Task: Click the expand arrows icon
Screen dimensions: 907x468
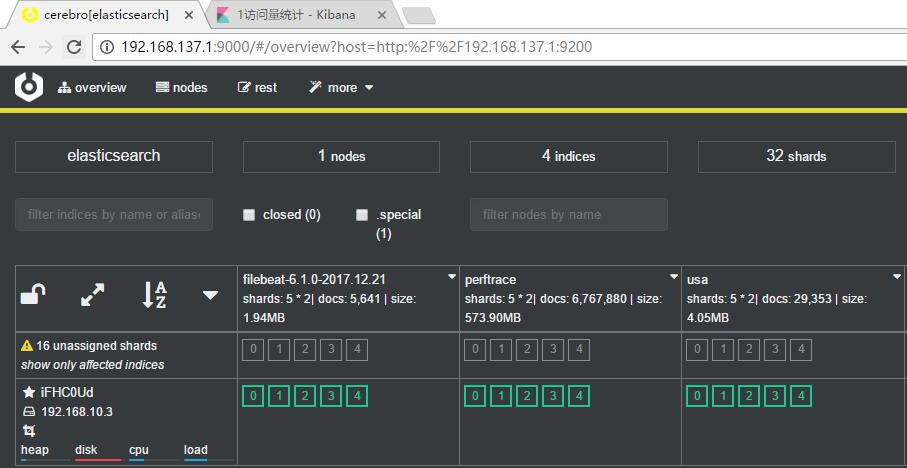Action: coord(93,294)
